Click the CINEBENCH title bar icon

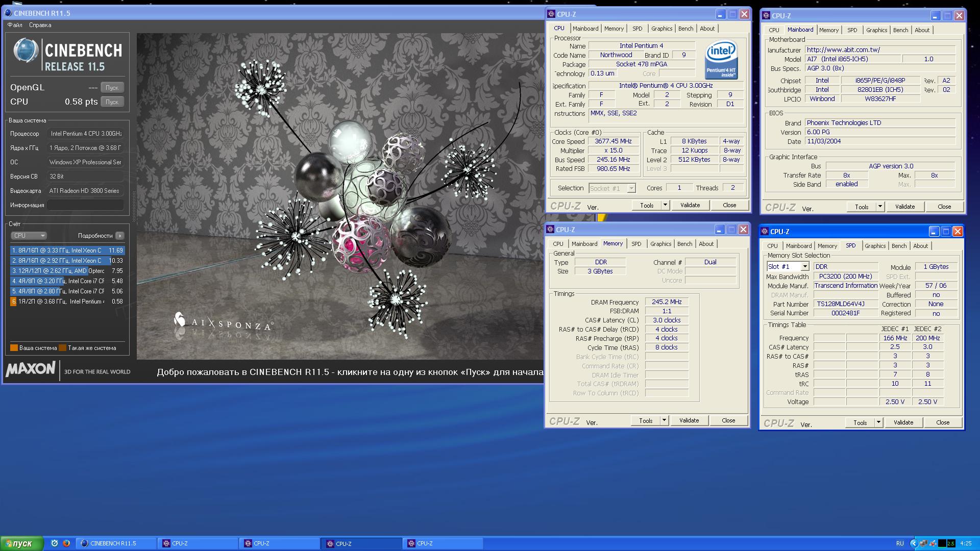pos(8,13)
